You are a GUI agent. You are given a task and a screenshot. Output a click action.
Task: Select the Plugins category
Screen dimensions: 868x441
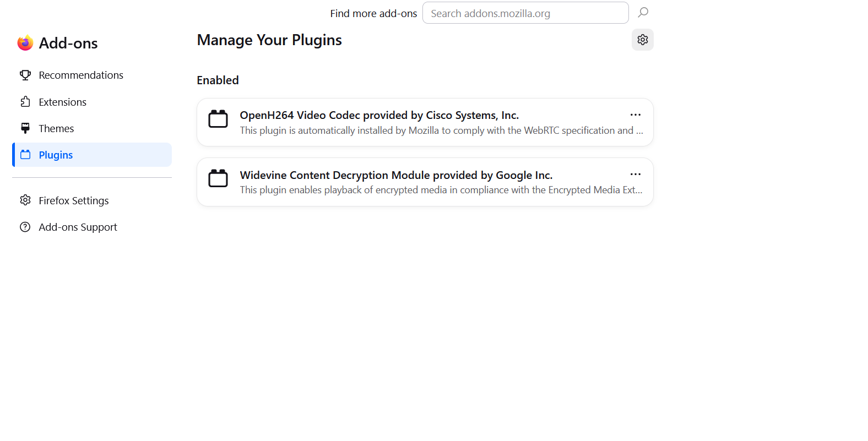92,155
